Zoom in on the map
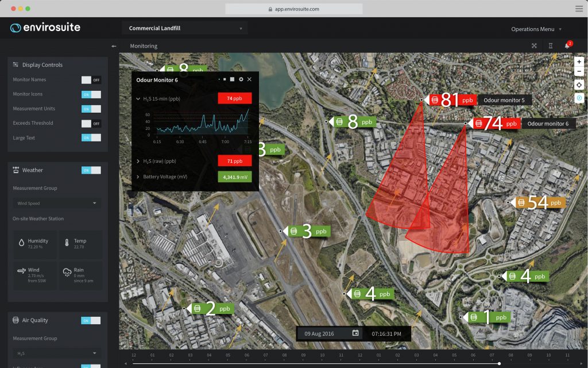The image size is (588, 368). 579,62
